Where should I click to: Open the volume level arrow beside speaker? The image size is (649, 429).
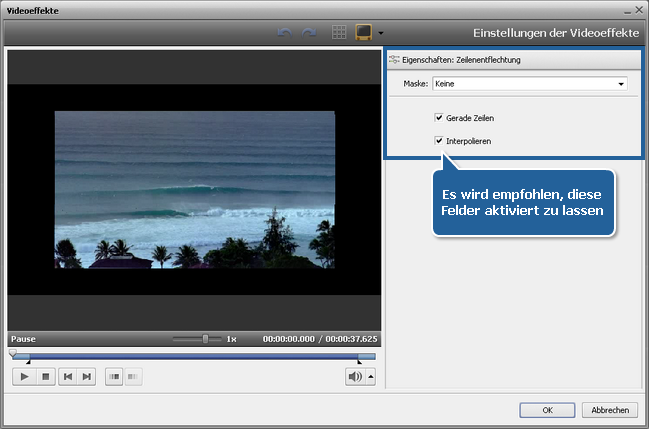tap(372, 376)
